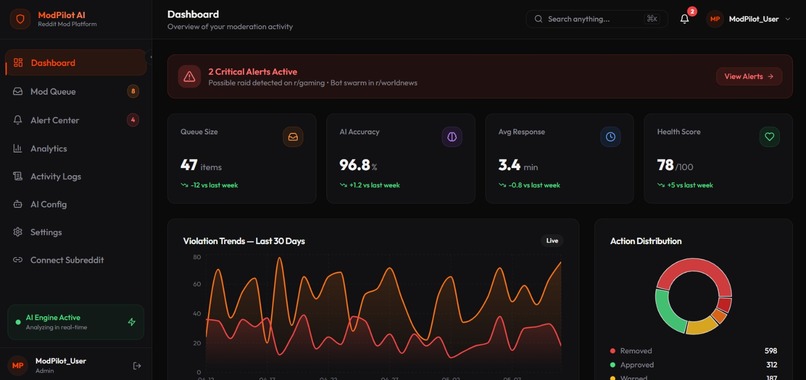Click the search magnifier icon
The image size is (806, 380).
tap(538, 19)
